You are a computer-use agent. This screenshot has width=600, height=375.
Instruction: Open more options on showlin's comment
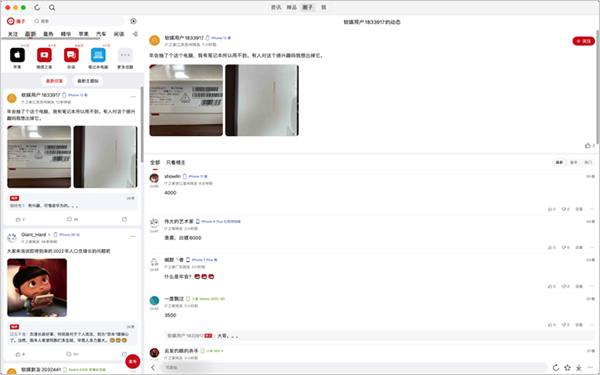tap(592, 209)
